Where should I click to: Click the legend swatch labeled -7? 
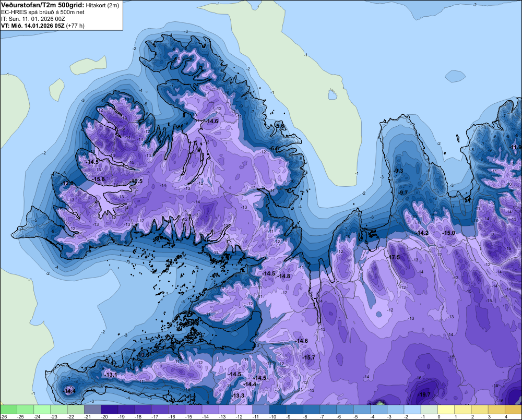(x=328, y=409)
